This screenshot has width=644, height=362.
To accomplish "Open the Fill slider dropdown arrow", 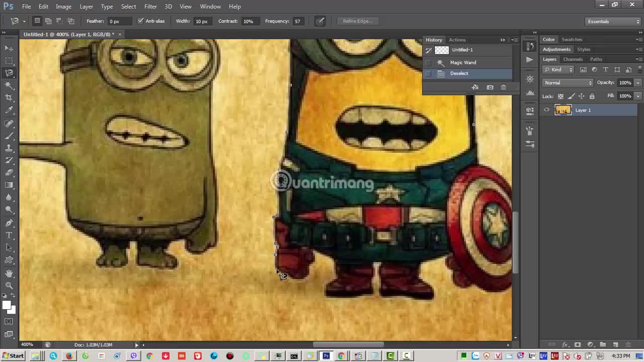I will (x=637, y=96).
